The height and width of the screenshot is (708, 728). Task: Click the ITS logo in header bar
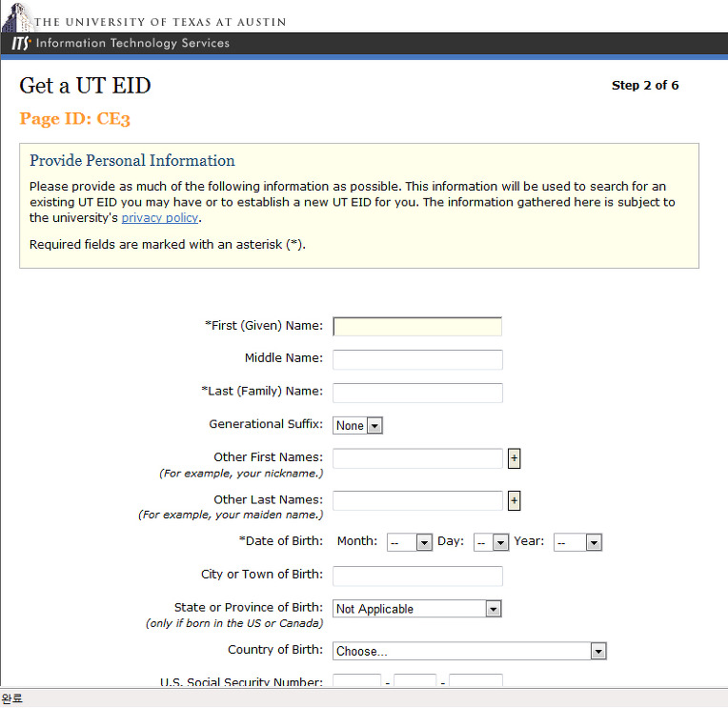point(19,44)
